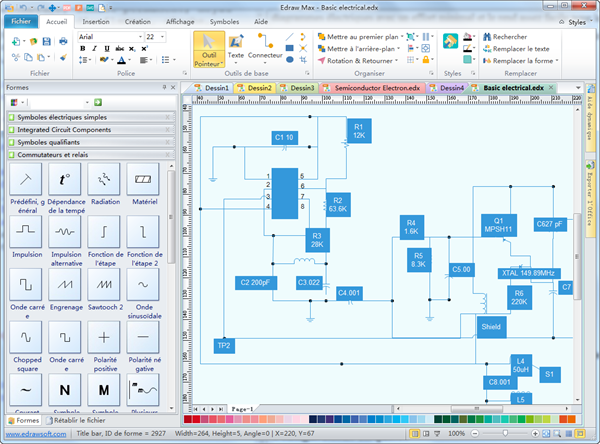Pick the Engrenage symbol shape

pyautogui.click(x=65, y=284)
